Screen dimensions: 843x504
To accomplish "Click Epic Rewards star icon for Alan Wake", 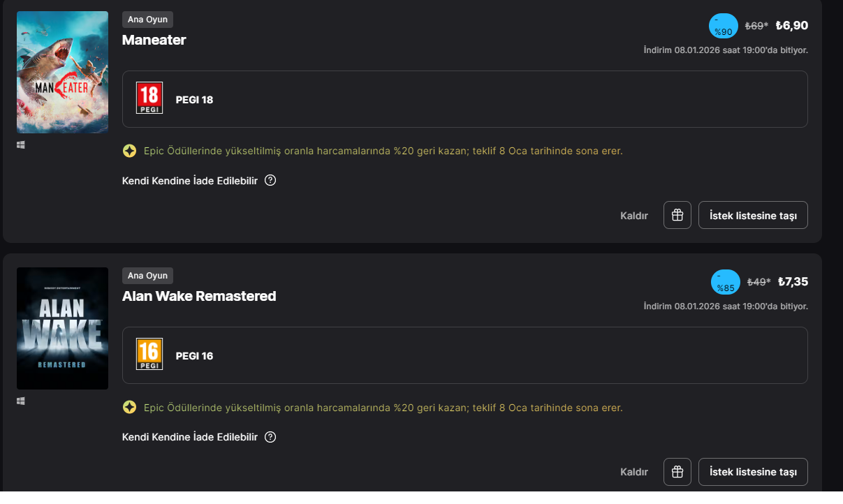I will point(129,407).
